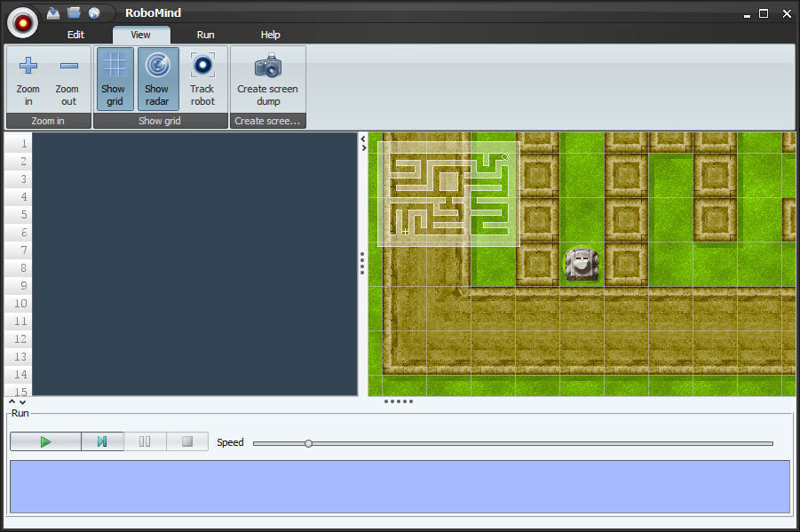Click line number 1 in gutter

(23, 144)
